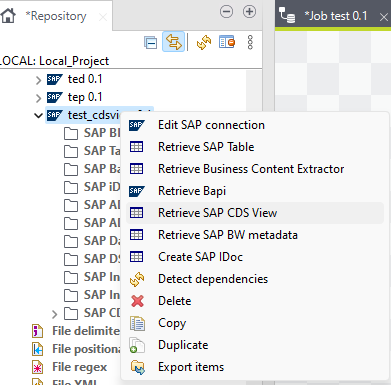The width and height of the screenshot is (391, 385).
Task: Select the SAP Da folder
Action: (102, 241)
